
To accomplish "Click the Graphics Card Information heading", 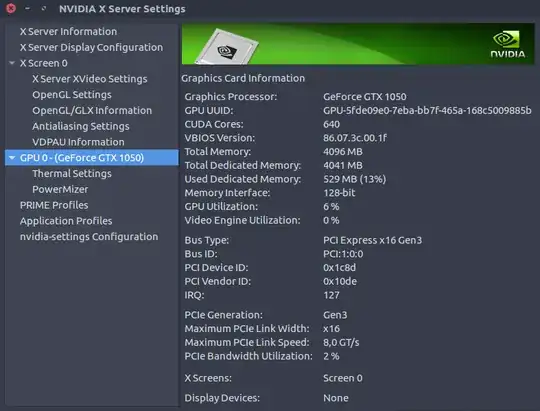I will (243, 78).
